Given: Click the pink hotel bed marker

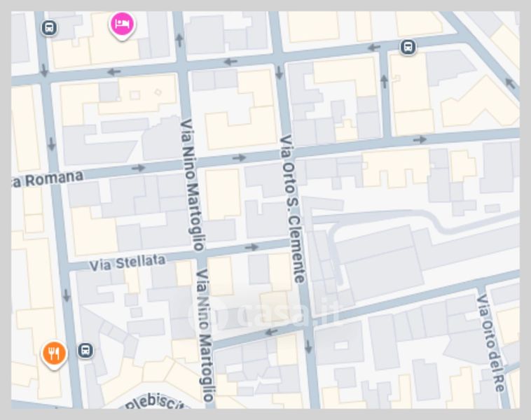Looking at the screenshot, I should click(x=123, y=25).
